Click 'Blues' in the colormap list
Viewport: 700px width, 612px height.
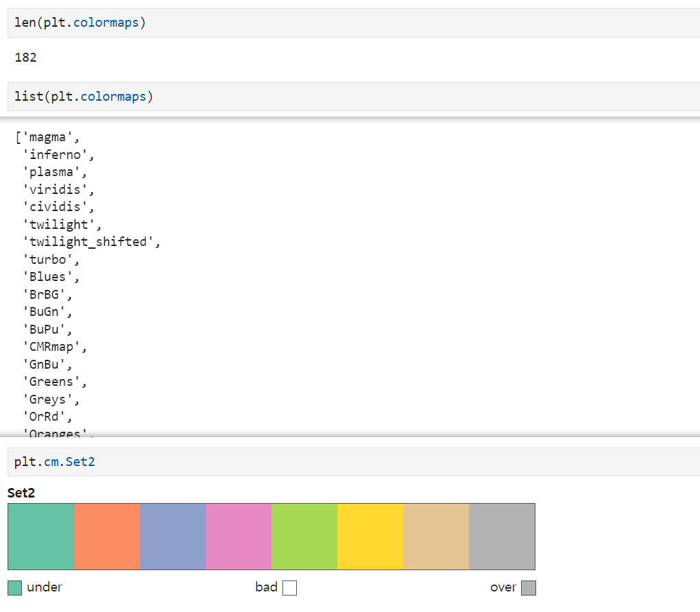click(47, 277)
